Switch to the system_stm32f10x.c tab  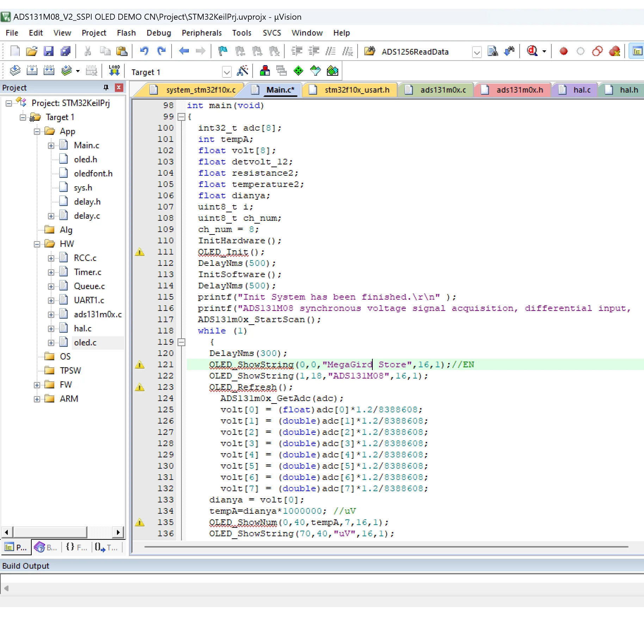point(194,90)
